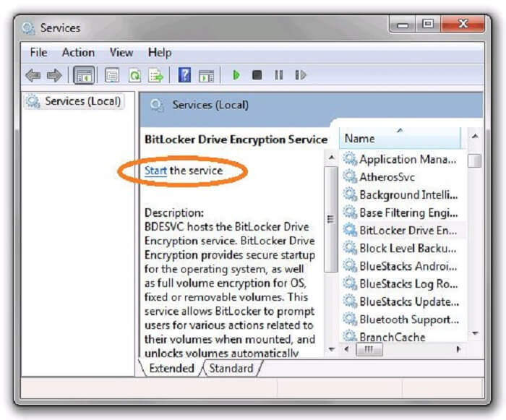The height and width of the screenshot is (420, 506).
Task: Open the View menu
Action: point(121,52)
